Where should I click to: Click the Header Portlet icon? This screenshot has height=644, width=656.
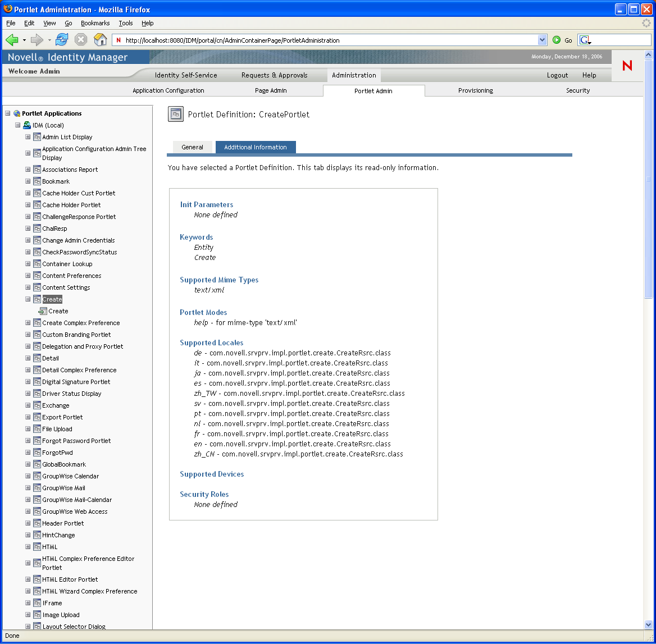[x=37, y=523]
